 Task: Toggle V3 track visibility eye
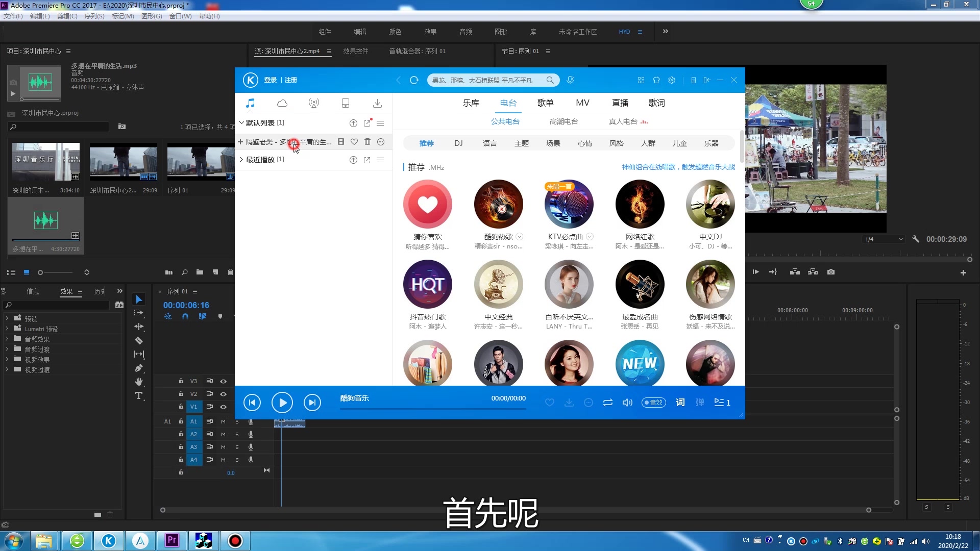pos(223,381)
